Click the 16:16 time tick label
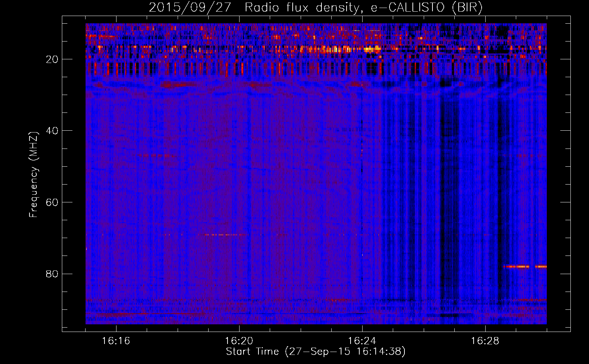This screenshot has height=364, width=589. coord(116,341)
